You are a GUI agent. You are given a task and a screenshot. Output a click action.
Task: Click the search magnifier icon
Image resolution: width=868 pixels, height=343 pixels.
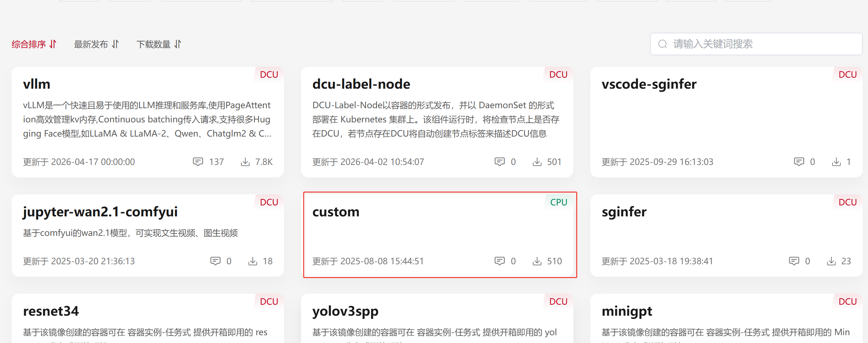663,44
